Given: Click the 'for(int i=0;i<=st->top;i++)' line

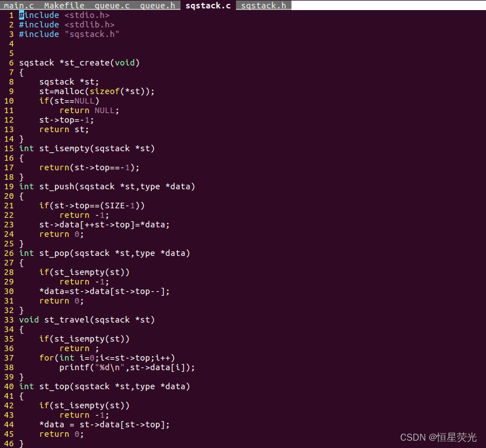Looking at the screenshot, I should (107, 358).
